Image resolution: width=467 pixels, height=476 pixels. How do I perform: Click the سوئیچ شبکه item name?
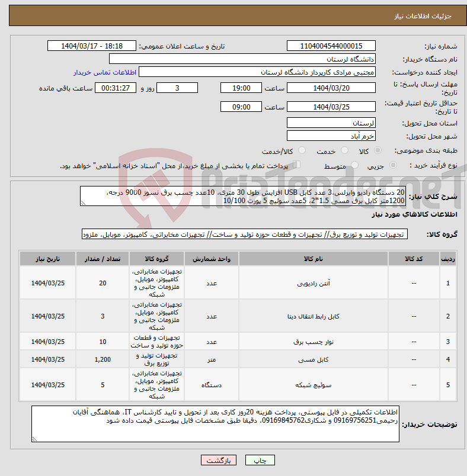(314, 385)
